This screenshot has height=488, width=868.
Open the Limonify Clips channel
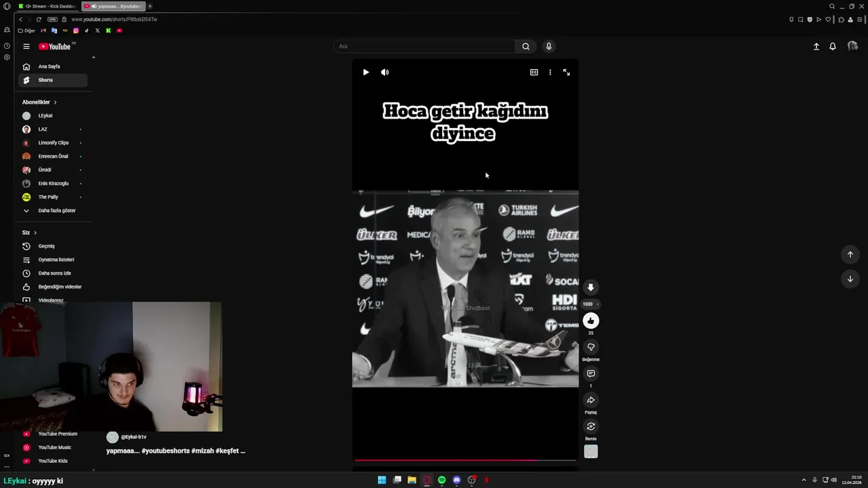(53, 143)
